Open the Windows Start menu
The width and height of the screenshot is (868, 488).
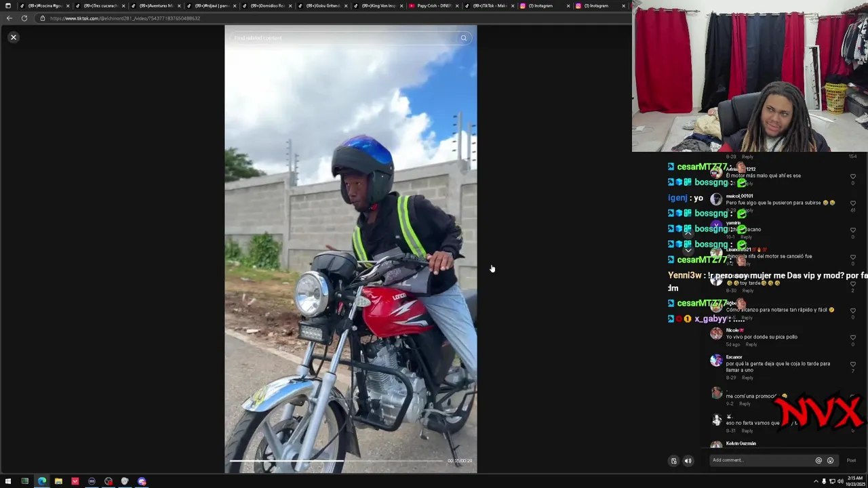(x=8, y=481)
